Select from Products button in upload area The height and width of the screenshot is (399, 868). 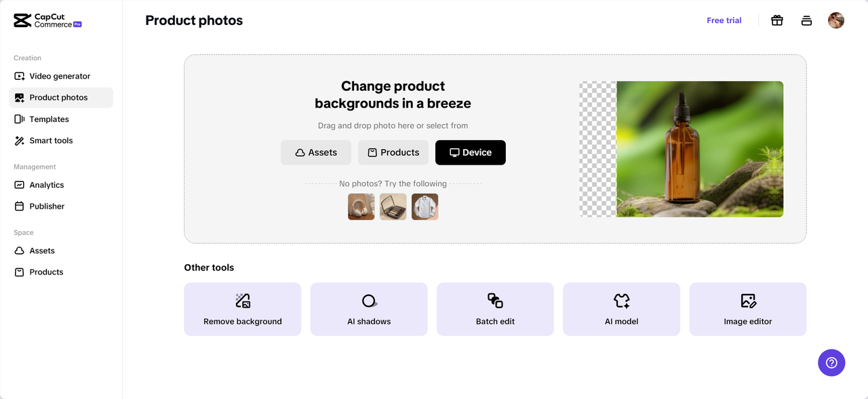point(393,152)
